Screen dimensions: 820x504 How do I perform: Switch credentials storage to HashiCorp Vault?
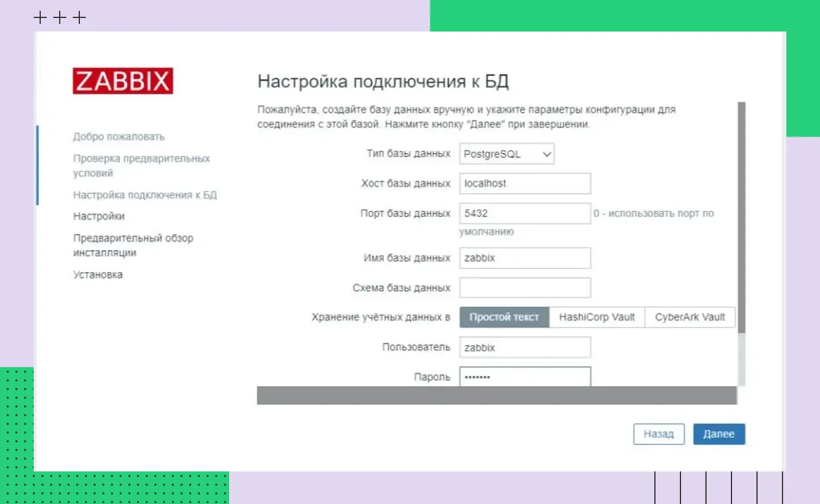point(596,317)
